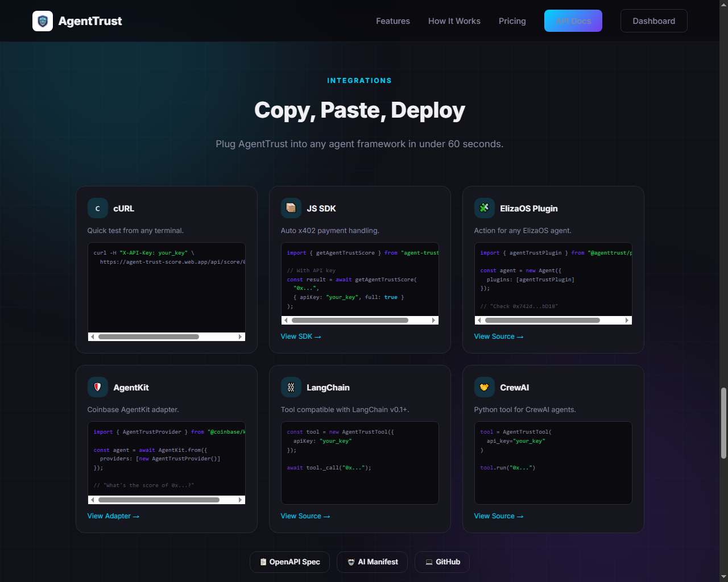The width and height of the screenshot is (728, 582).
Task: Click the laptop icon on GitHub button
Action: pyautogui.click(x=429, y=562)
